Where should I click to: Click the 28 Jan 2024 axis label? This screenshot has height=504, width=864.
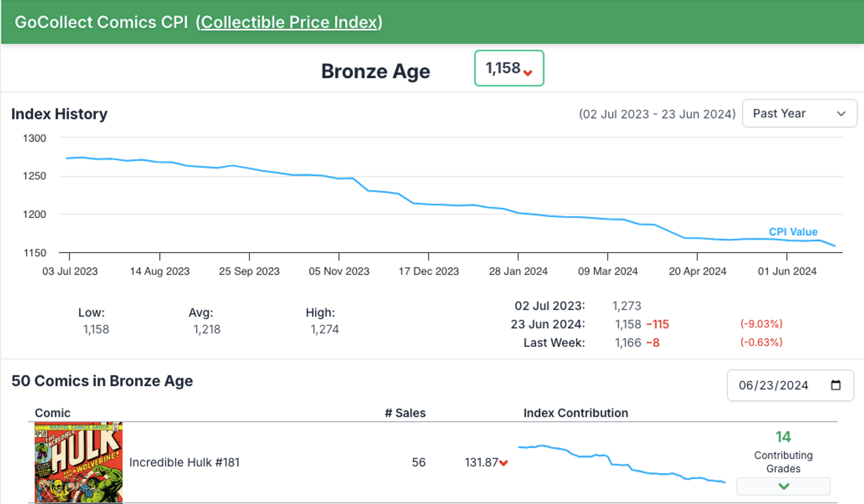pyautogui.click(x=518, y=271)
